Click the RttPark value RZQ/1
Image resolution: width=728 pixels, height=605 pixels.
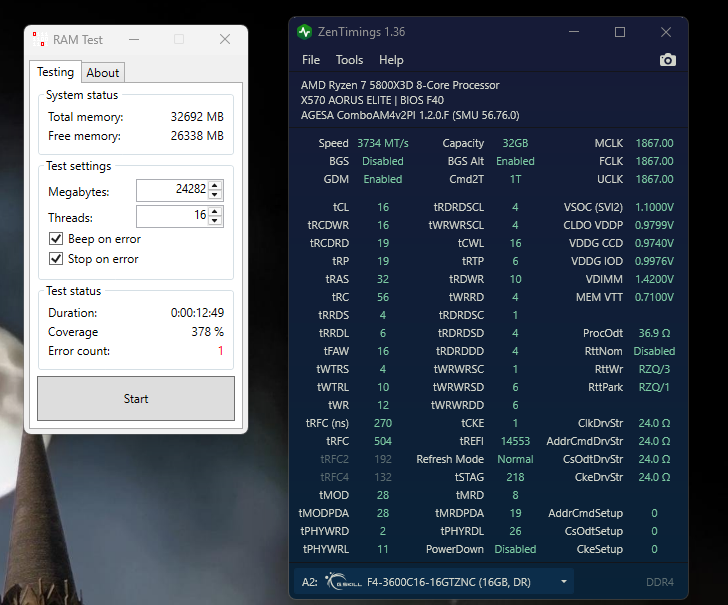coord(654,387)
